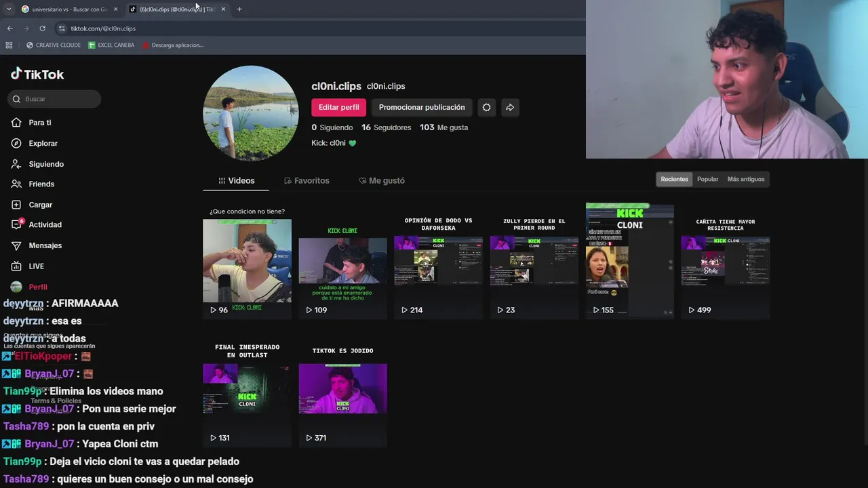Open Final inesperado en Outlast video
This screenshot has height=488, width=868.
247,390
